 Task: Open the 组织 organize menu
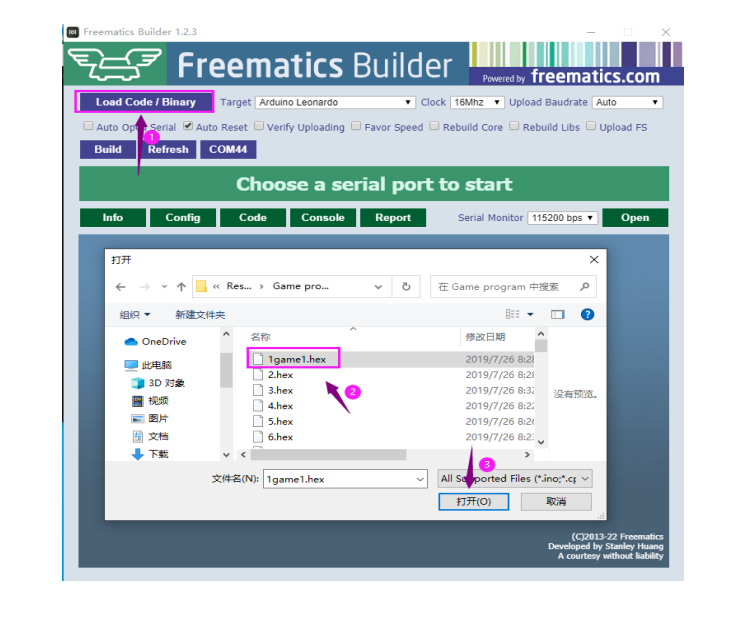click(x=135, y=315)
